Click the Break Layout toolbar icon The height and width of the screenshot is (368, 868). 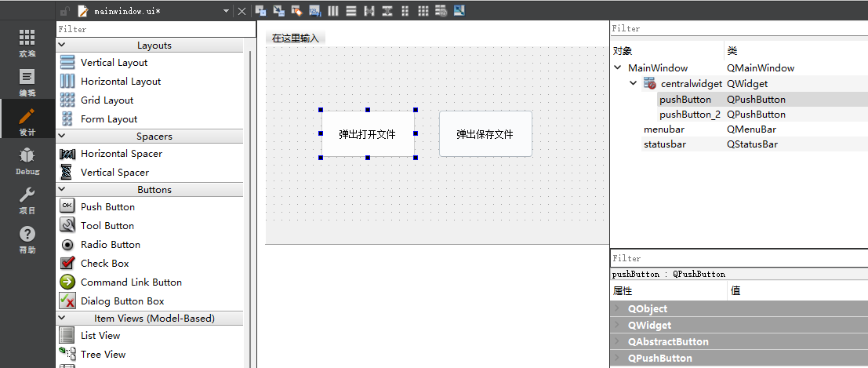441,10
